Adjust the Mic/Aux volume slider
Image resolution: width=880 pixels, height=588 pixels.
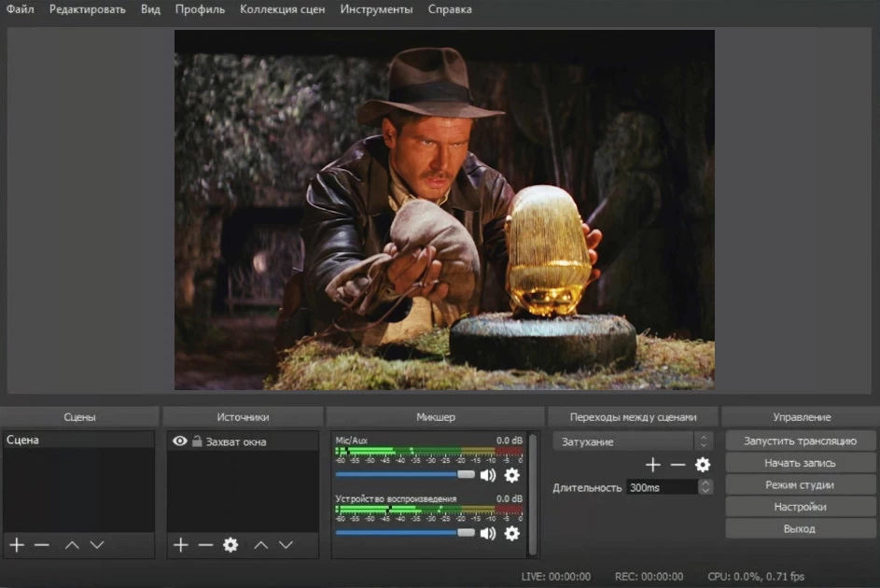click(405, 475)
